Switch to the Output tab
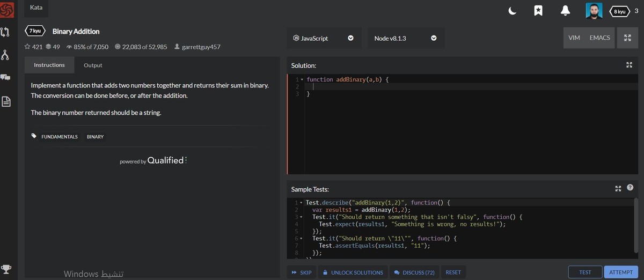644x280 pixels. tap(93, 65)
